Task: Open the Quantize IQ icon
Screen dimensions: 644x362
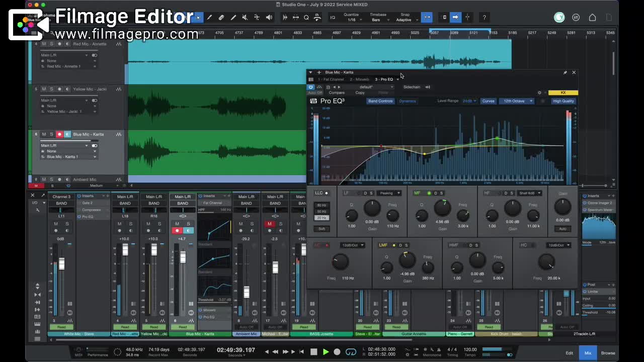Action: (x=333, y=18)
